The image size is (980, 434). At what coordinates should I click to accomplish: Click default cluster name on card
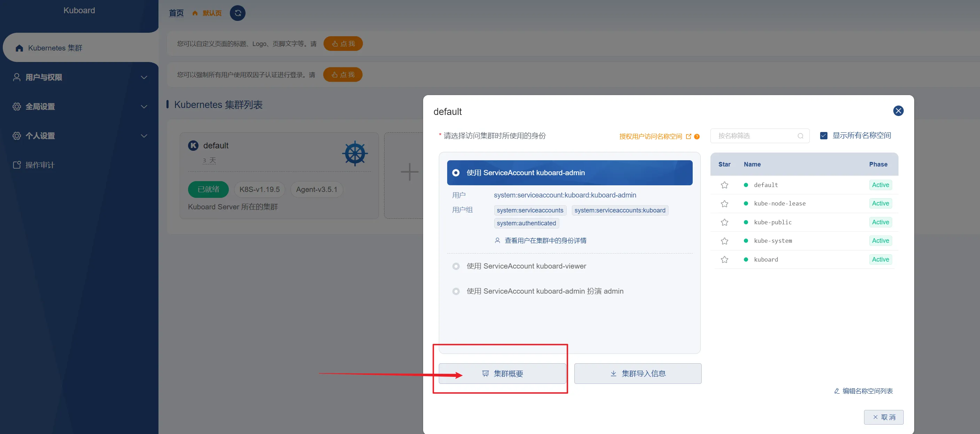pyautogui.click(x=216, y=145)
